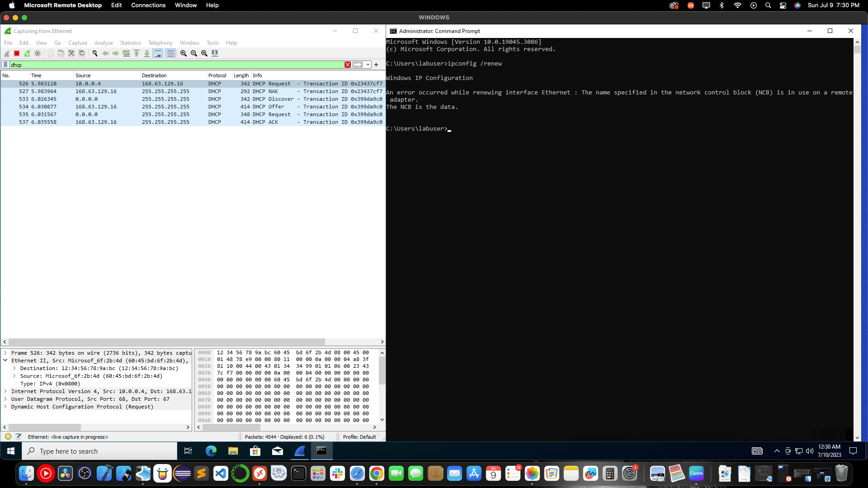Restart the current capture

[x=27, y=53]
